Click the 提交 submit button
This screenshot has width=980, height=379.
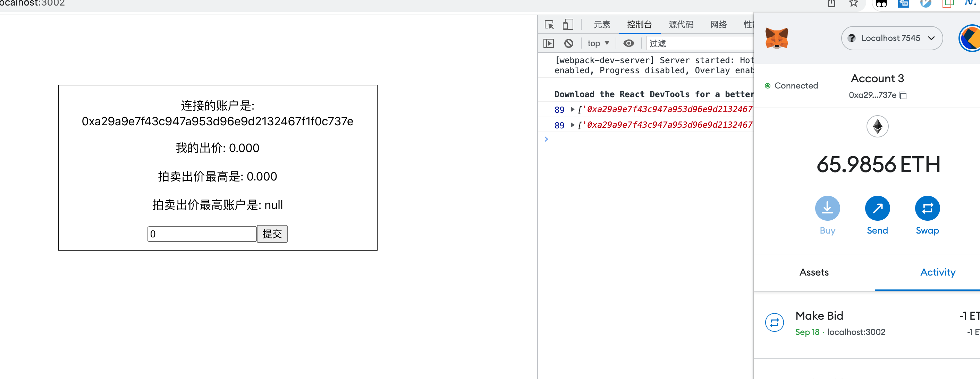272,233
